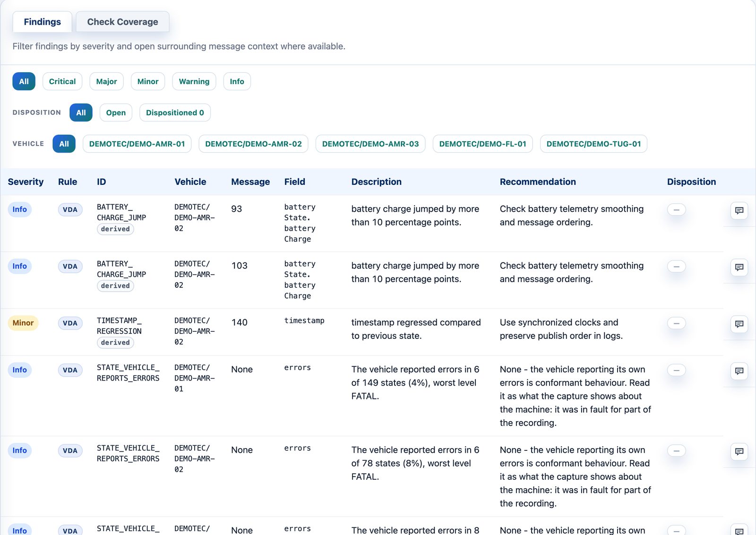Select All vehicles filter
Image resolution: width=756 pixels, height=535 pixels.
point(64,144)
